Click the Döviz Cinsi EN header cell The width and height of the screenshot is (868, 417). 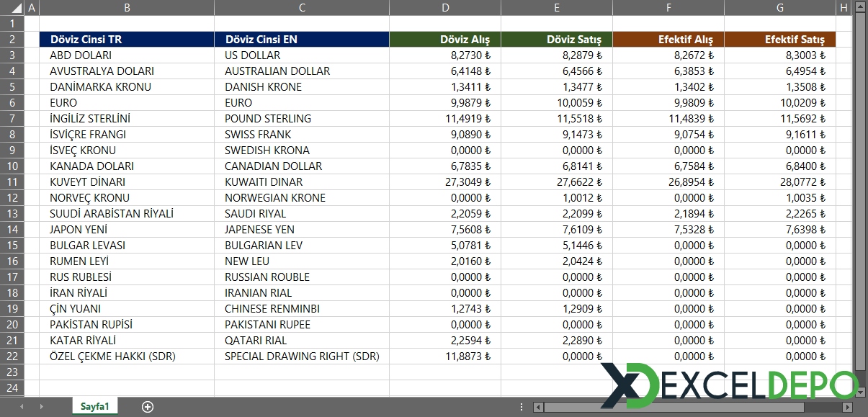tap(302, 40)
